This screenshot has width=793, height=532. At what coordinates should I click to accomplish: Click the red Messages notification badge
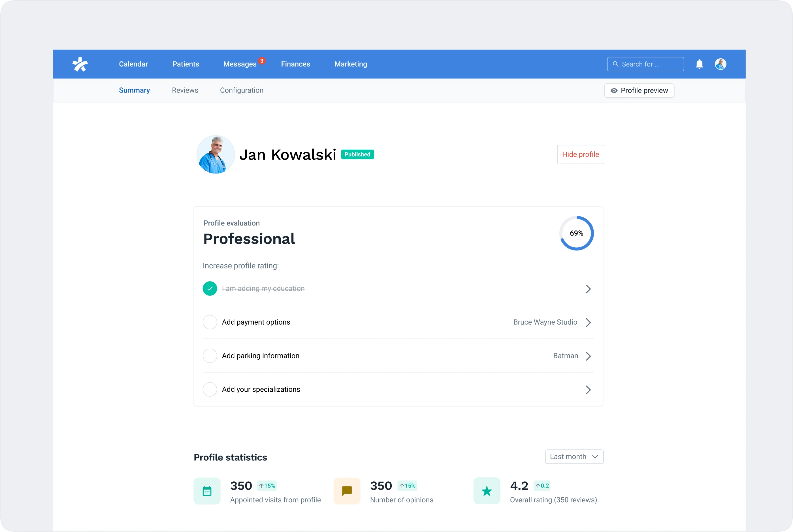point(262,61)
